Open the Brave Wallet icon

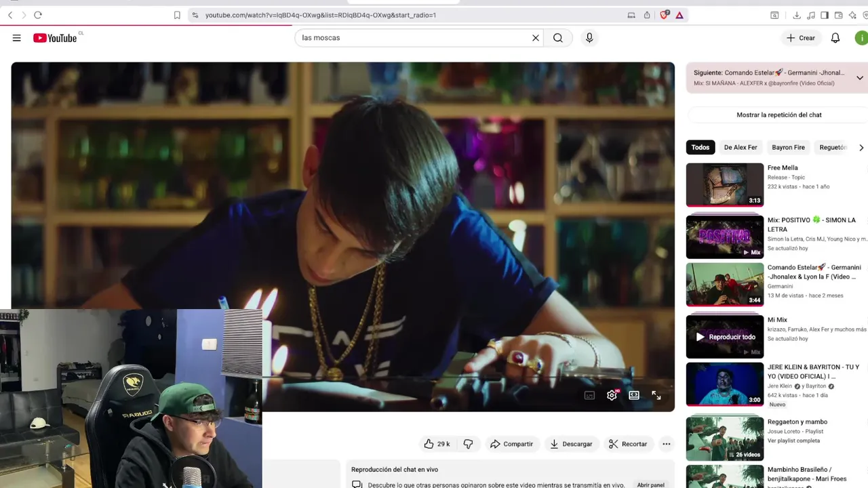tap(839, 15)
